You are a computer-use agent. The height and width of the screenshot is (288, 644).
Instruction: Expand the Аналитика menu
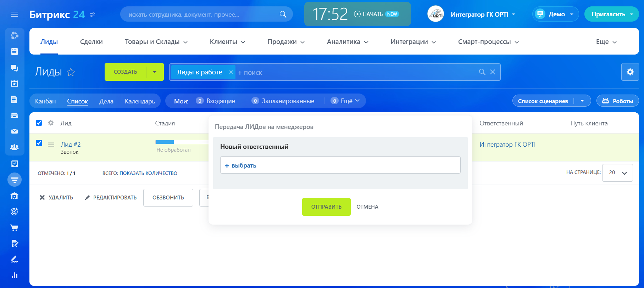coord(348,42)
